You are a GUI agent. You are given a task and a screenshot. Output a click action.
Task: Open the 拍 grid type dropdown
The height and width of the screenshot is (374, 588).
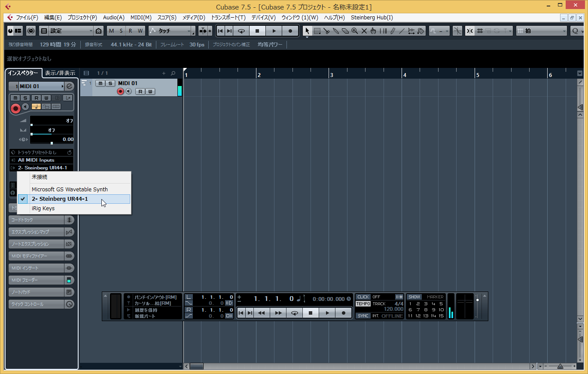click(542, 31)
